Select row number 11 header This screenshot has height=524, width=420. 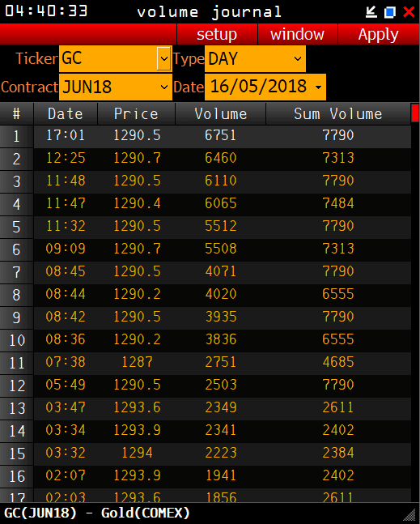coord(17,363)
